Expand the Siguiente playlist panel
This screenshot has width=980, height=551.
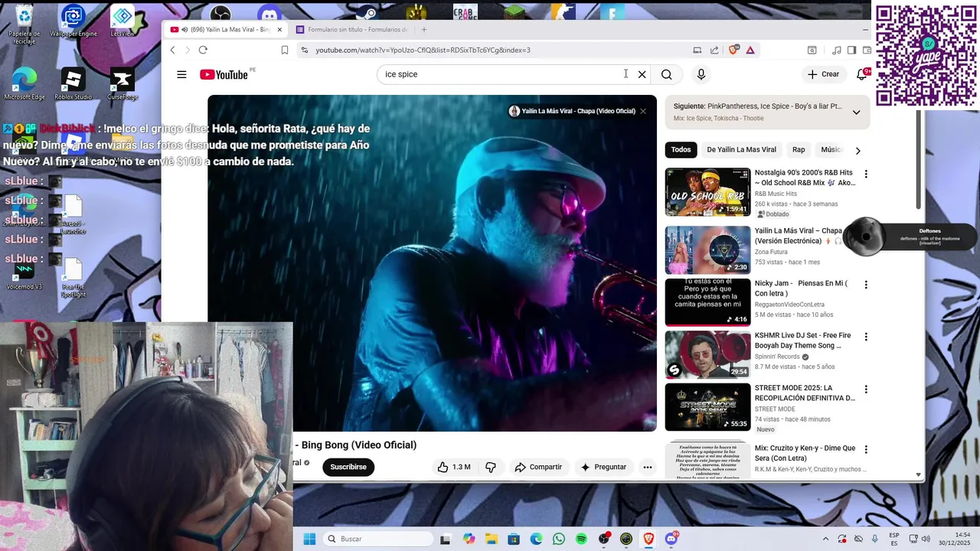856,112
